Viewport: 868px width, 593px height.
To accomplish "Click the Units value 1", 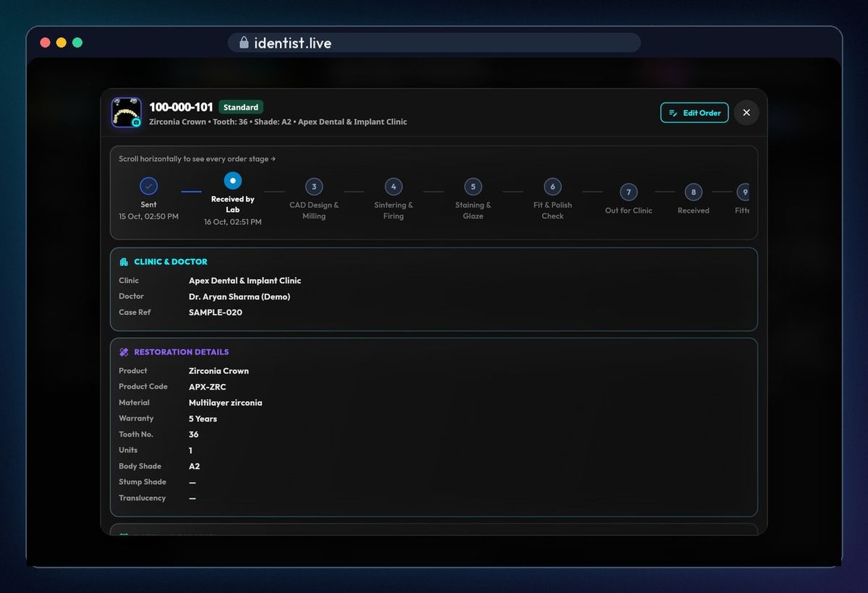I will 190,451.
